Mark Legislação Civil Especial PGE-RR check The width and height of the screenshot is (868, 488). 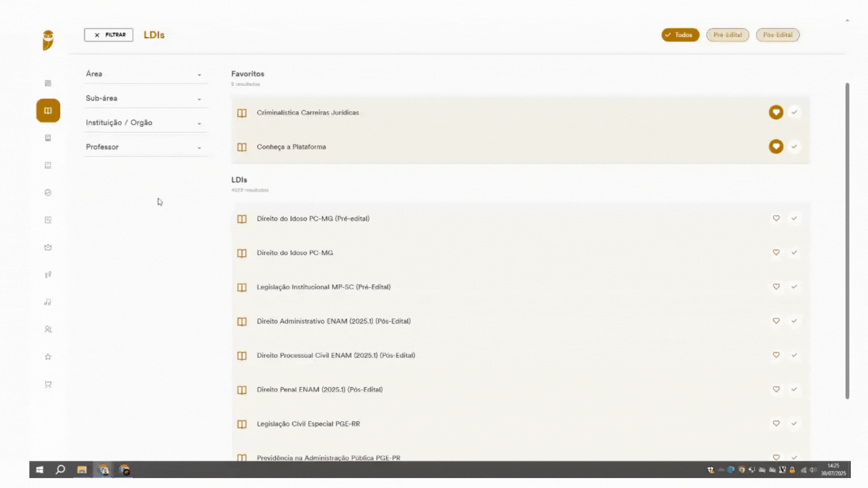pos(794,423)
